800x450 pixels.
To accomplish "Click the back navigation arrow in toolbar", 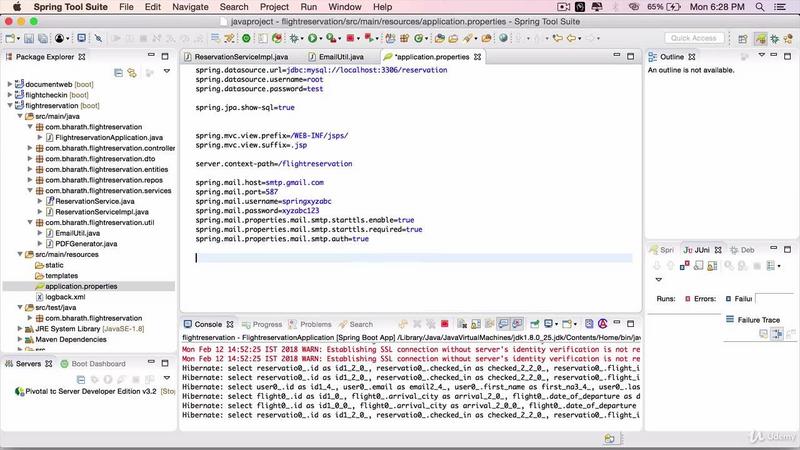I will pyautogui.click(x=571, y=38).
